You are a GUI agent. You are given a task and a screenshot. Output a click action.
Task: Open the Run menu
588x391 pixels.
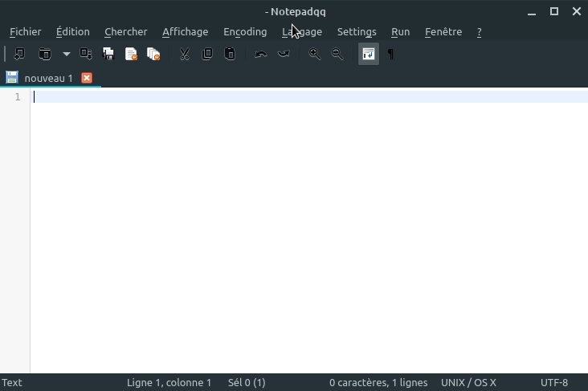click(400, 32)
